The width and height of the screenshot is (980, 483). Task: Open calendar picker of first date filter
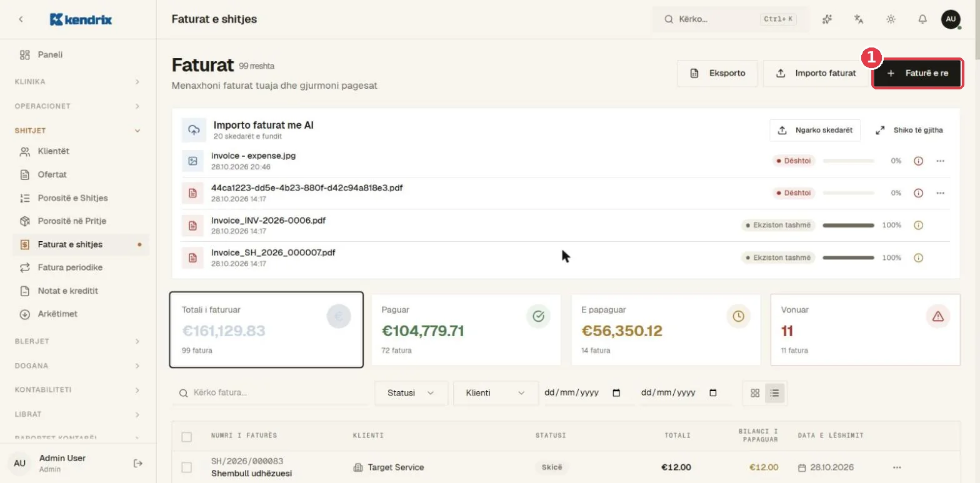click(616, 393)
